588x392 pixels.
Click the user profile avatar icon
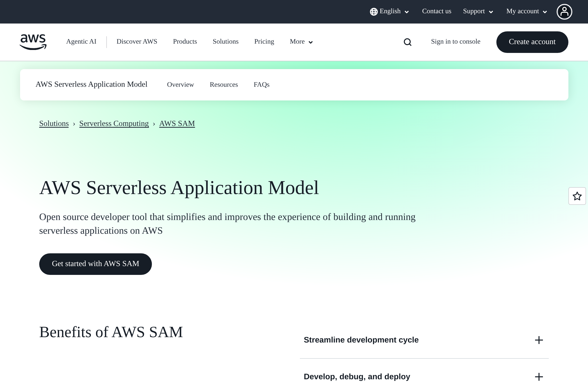(564, 12)
